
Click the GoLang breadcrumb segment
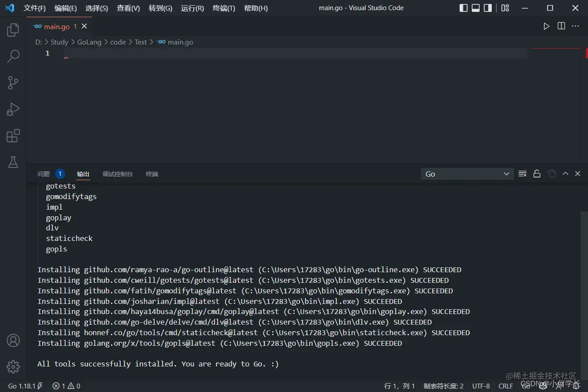89,42
